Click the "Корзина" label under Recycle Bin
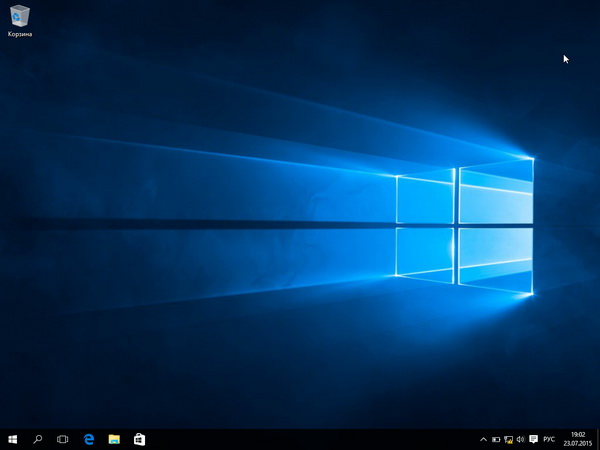 [19, 35]
